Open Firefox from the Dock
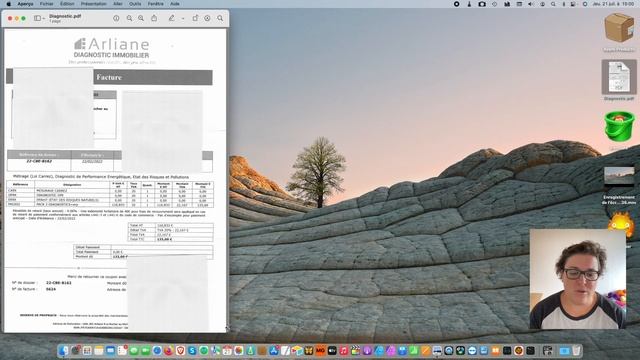 click(x=169, y=351)
